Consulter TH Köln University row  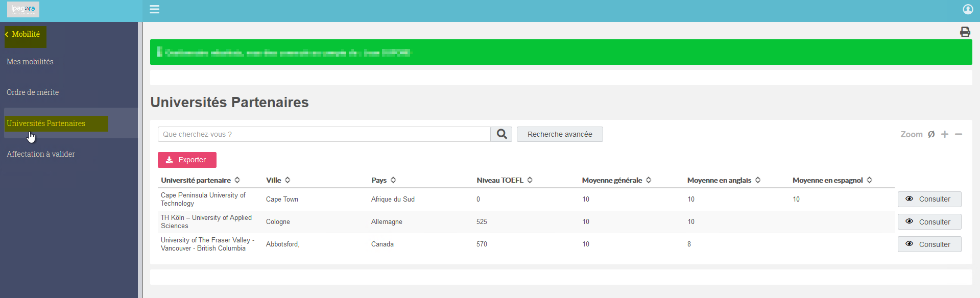click(929, 222)
